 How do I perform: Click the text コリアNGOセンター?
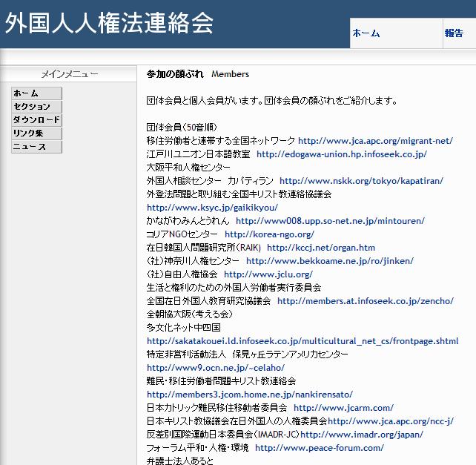coord(182,234)
